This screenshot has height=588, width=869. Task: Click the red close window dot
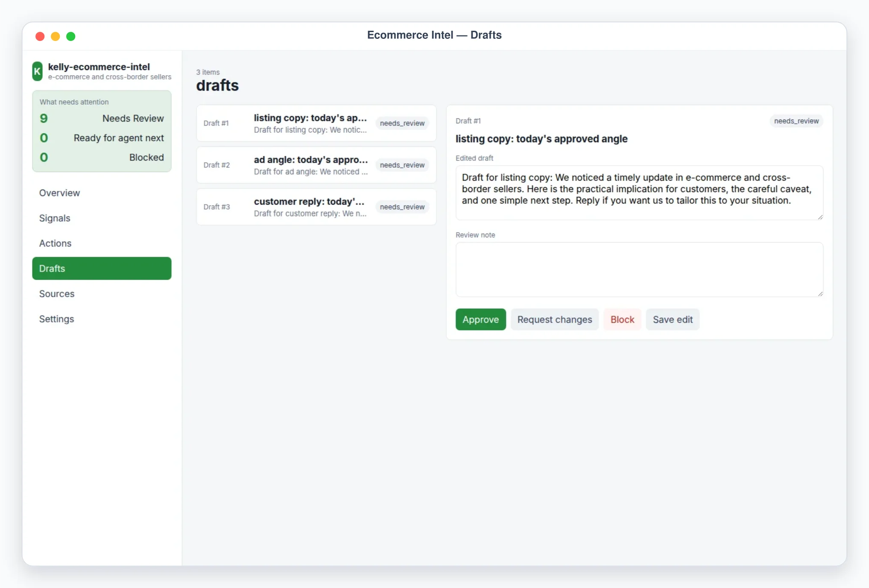[x=40, y=36]
